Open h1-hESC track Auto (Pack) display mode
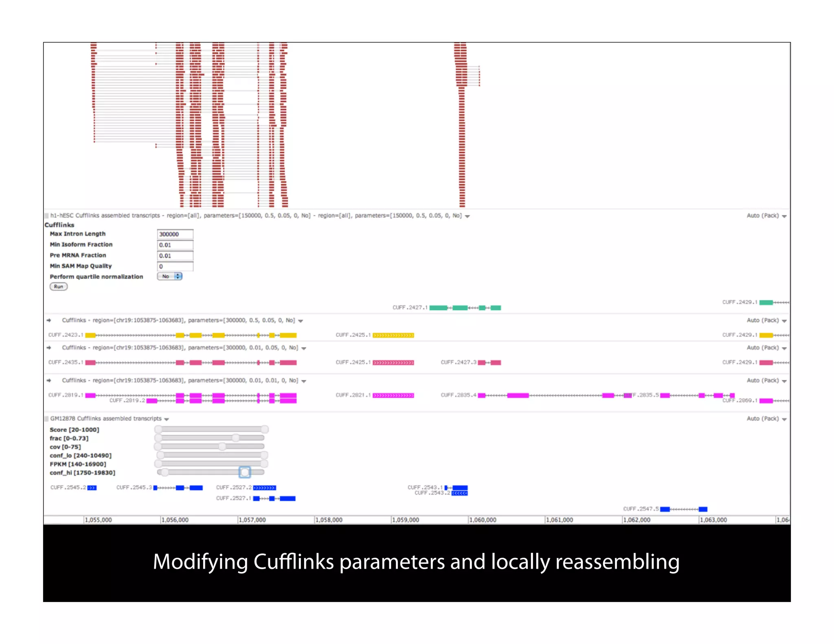Viewport: 834px width, 644px height. click(x=766, y=216)
